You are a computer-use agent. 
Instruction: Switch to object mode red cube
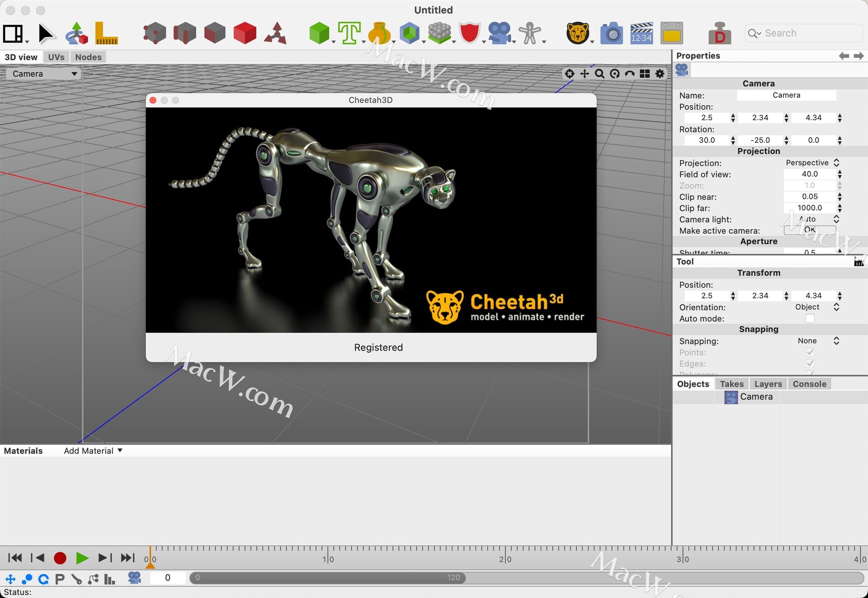click(x=245, y=33)
